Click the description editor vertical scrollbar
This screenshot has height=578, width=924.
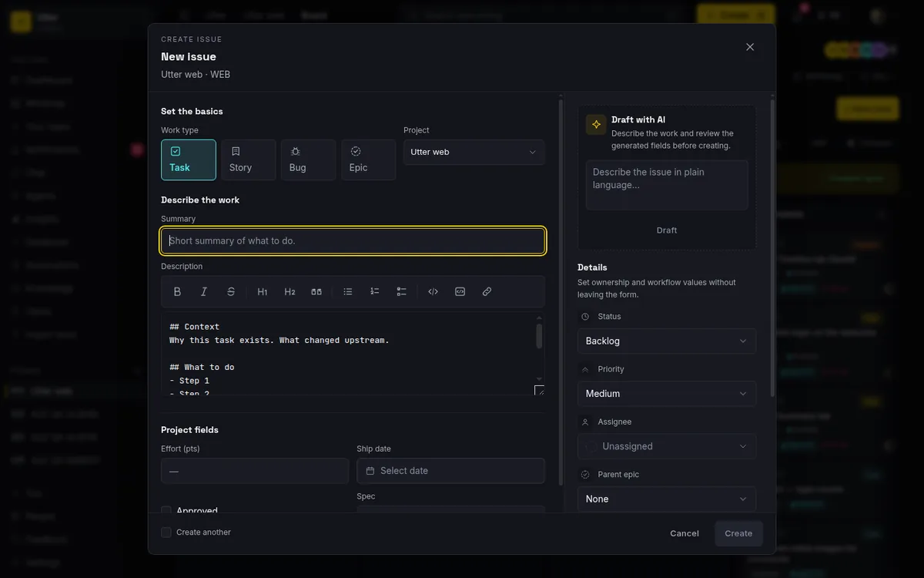click(539, 336)
